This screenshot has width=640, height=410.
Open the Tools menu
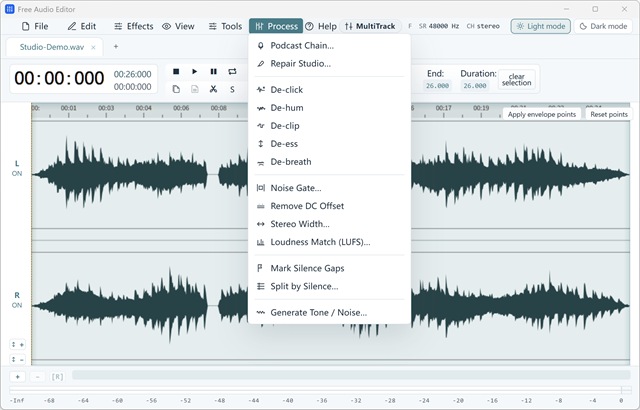[225, 26]
